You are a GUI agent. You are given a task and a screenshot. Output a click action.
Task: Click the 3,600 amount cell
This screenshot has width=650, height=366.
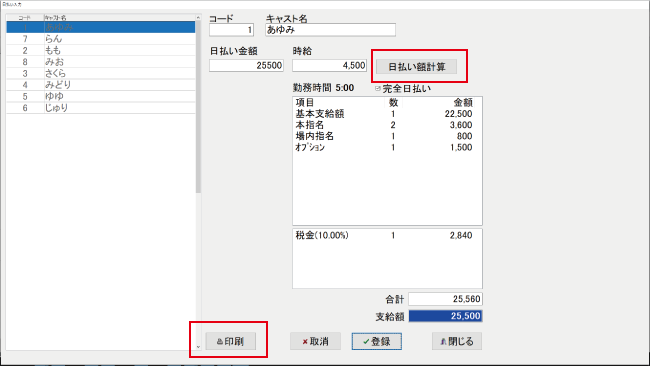pos(461,125)
